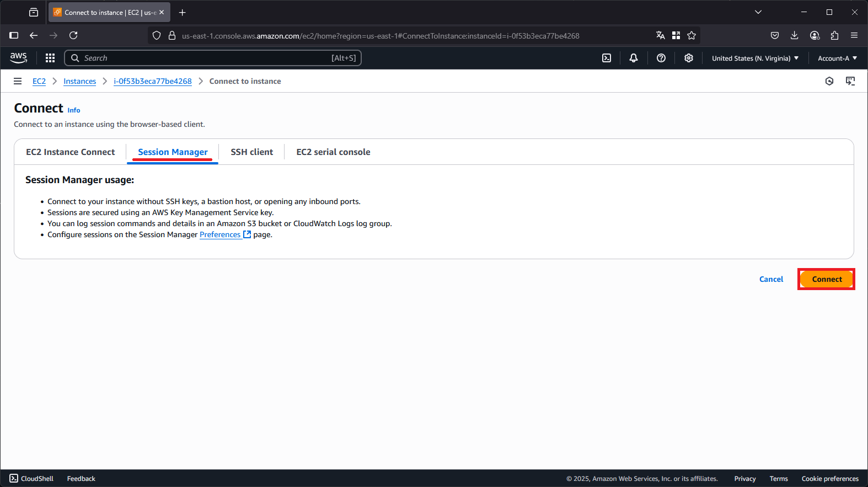The width and height of the screenshot is (868, 487).
Task: Click the orange Connect button
Action: pyautogui.click(x=827, y=279)
